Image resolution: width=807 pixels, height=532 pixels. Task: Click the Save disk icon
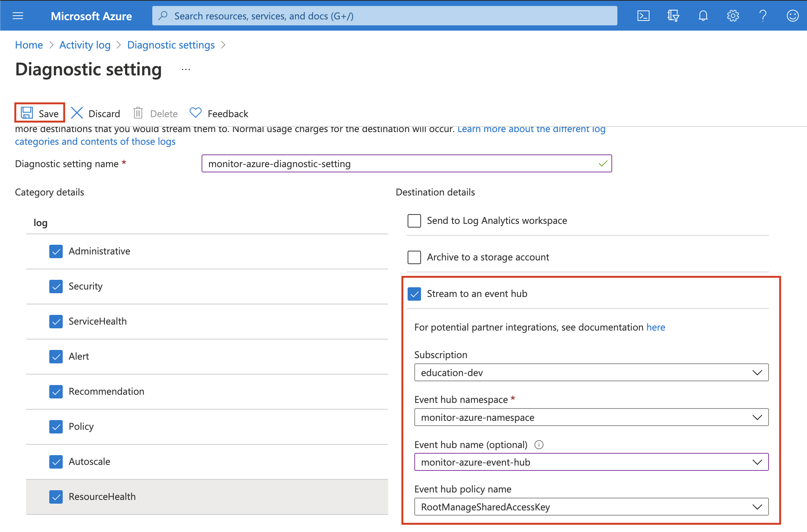[x=27, y=113]
